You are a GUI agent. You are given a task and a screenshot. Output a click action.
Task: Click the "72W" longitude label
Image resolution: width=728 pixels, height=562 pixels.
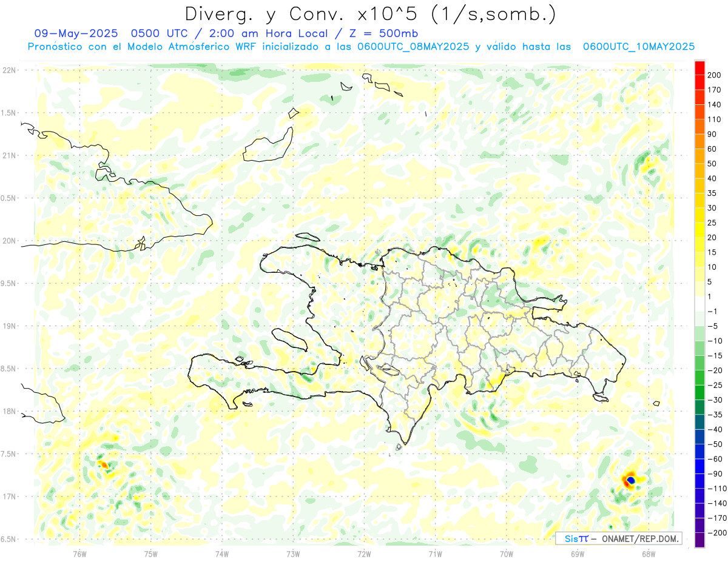364,554
